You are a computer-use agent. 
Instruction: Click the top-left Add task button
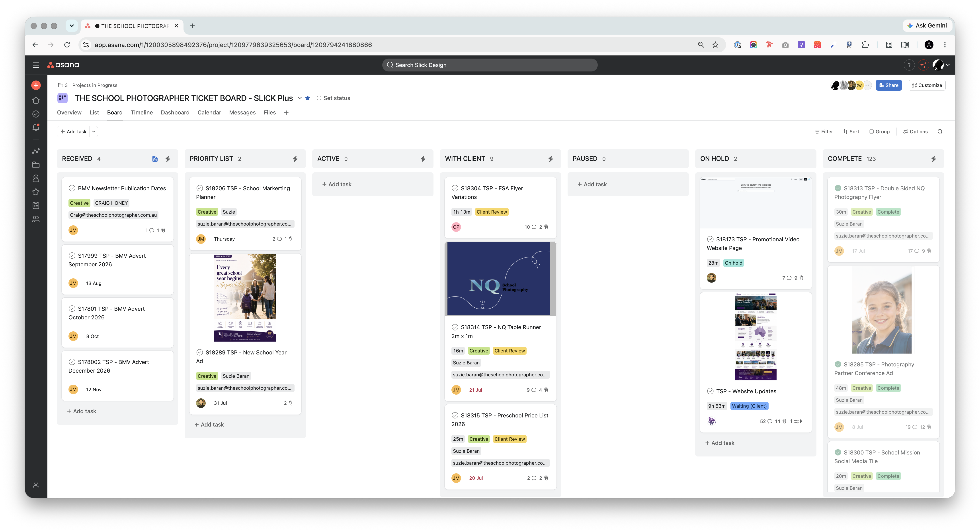[x=73, y=132]
